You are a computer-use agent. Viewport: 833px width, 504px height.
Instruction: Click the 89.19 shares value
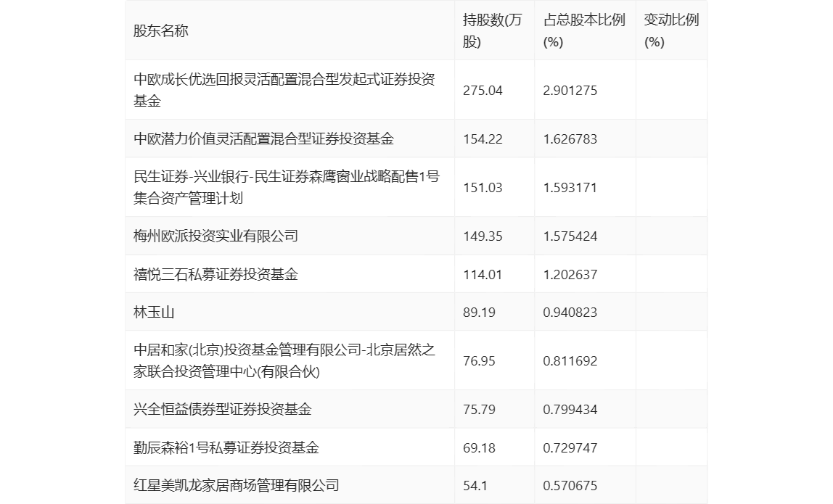[479, 313]
